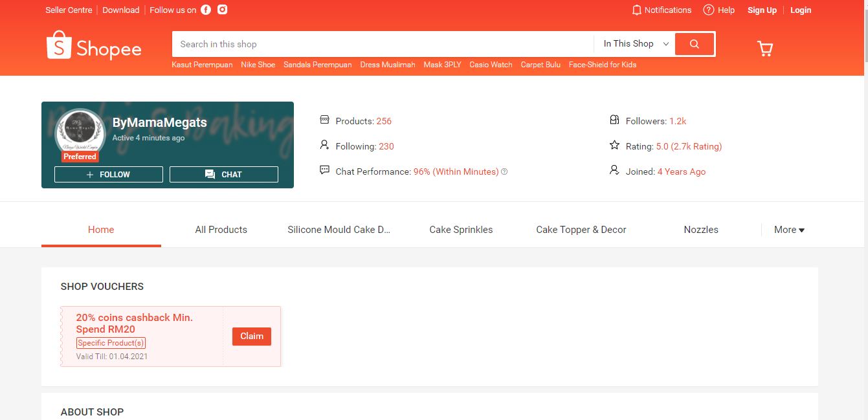This screenshot has width=868, height=420.
Task: Click the 5.0 (2.7k Rating) value
Action: click(x=689, y=146)
